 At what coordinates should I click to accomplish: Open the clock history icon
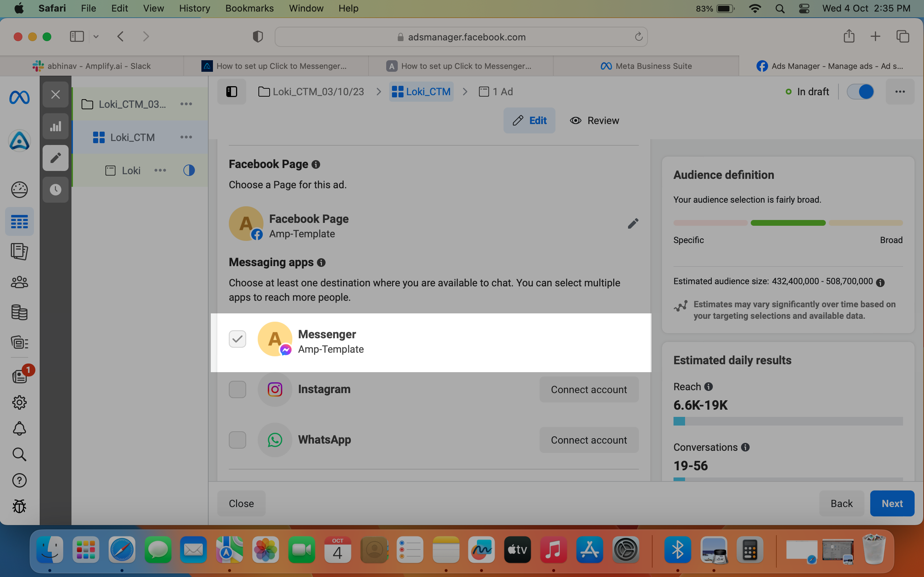pyautogui.click(x=56, y=190)
